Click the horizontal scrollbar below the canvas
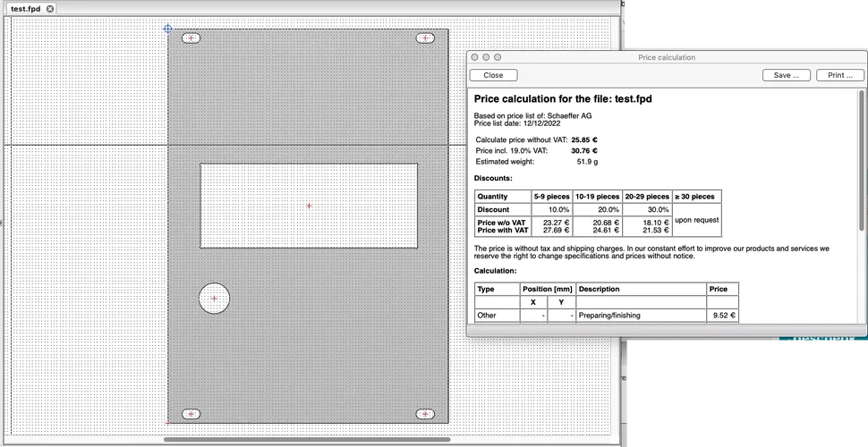 (x=307, y=439)
